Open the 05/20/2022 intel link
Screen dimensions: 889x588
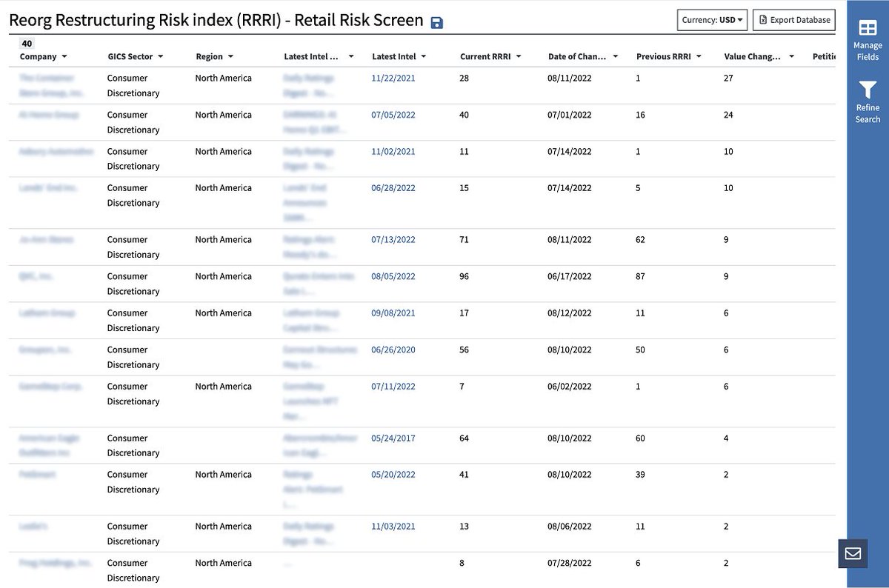pyautogui.click(x=393, y=474)
